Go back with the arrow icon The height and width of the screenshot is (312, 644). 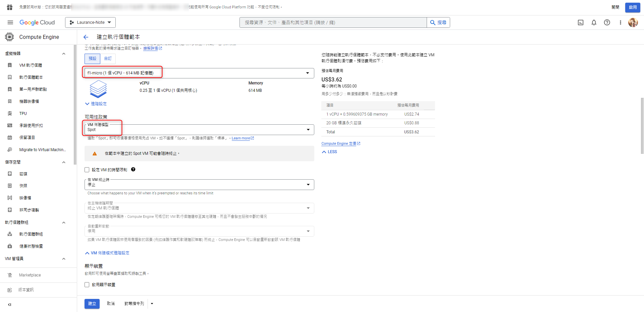pyautogui.click(x=86, y=37)
